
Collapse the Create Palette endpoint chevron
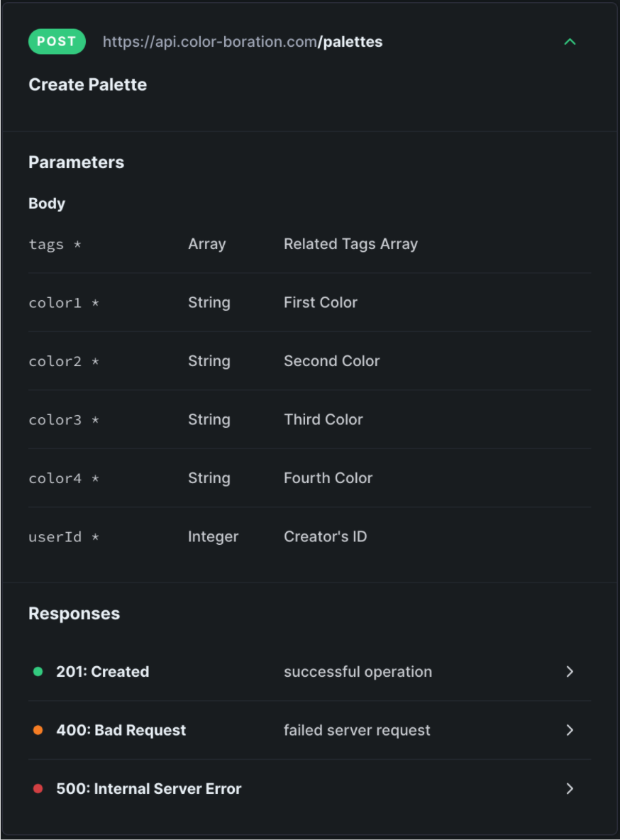(x=569, y=42)
